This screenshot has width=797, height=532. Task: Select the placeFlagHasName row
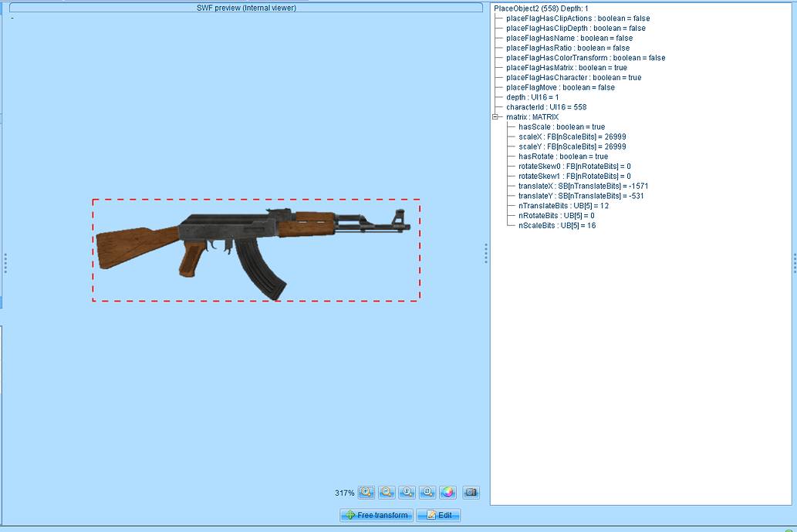click(569, 38)
